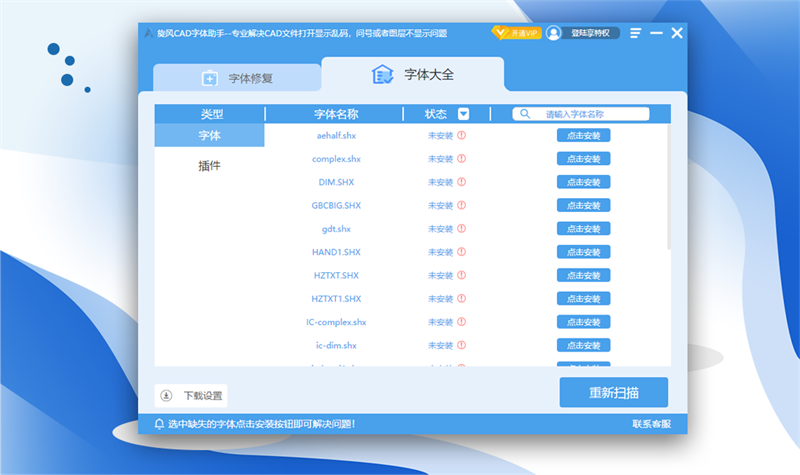Click the user avatar login icon

(553, 33)
